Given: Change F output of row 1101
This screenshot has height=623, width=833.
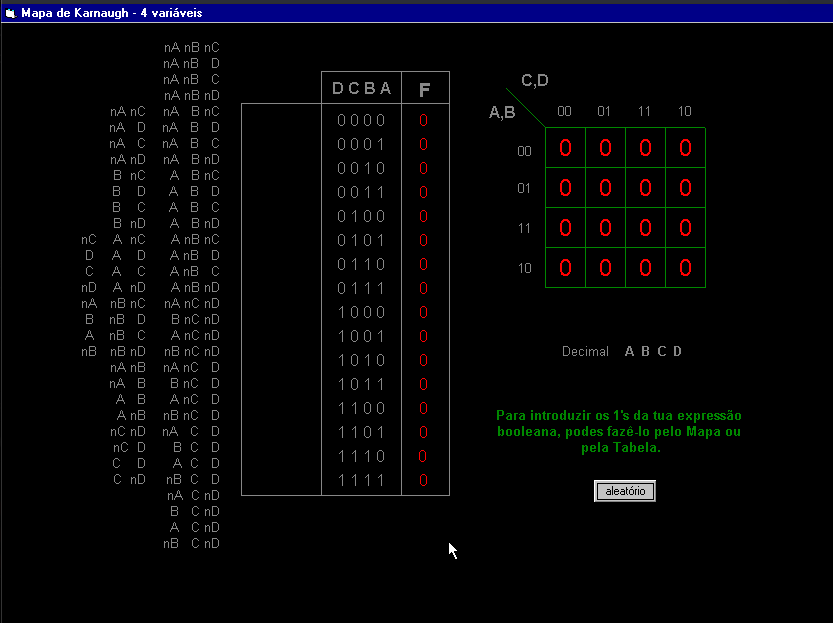Looking at the screenshot, I should coord(424,432).
